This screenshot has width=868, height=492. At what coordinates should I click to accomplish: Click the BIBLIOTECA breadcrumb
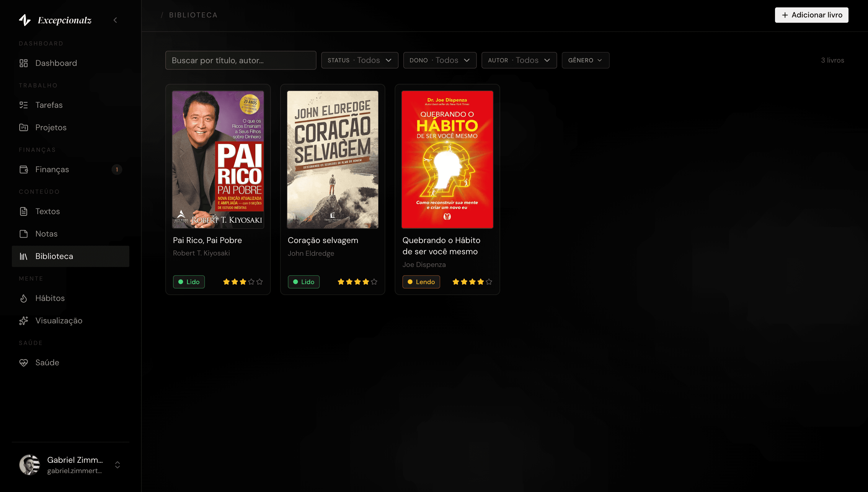pyautogui.click(x=193, y=15)
